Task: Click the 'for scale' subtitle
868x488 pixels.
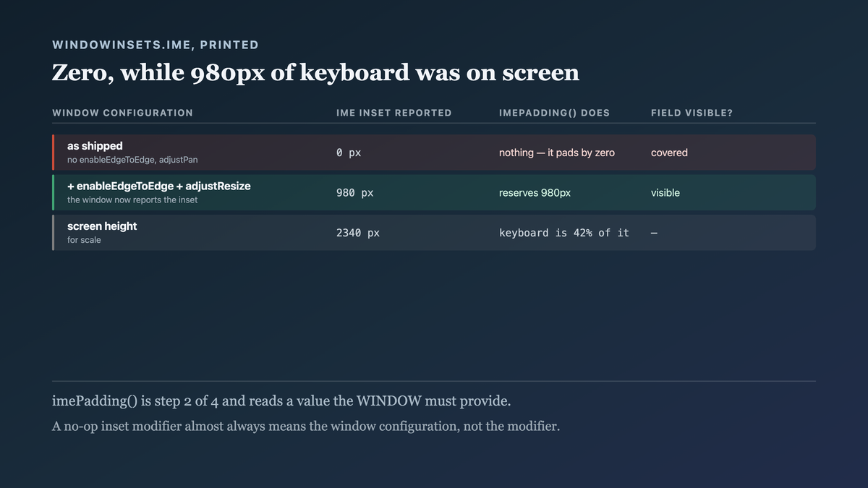Action: [x=84, y=240]
